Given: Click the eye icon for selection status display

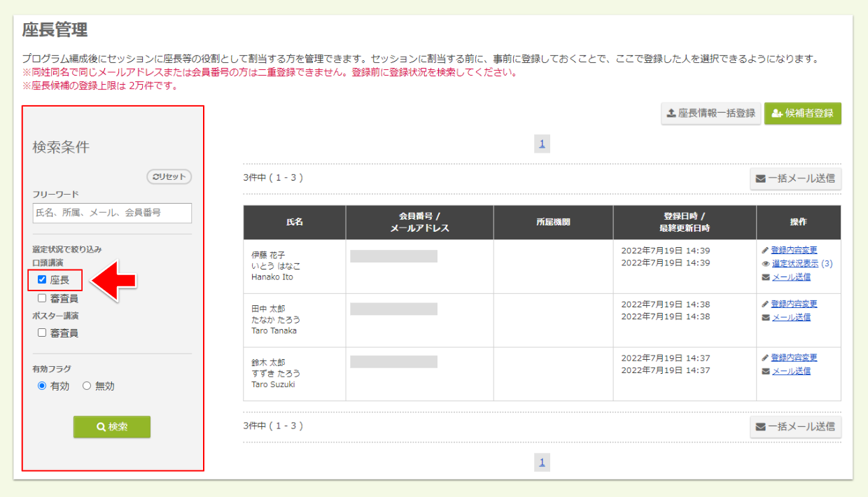Looking at the screenshot, I should point(765,264).
